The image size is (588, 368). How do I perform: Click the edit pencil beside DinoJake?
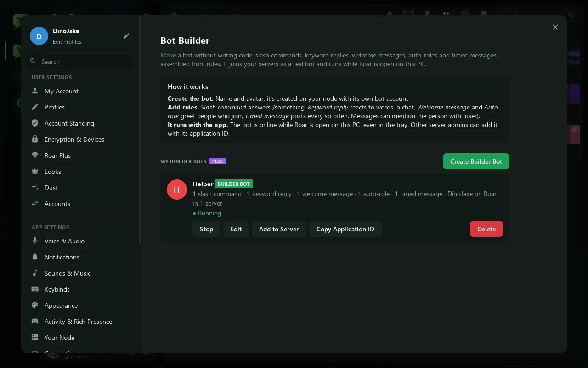[126, 36]
